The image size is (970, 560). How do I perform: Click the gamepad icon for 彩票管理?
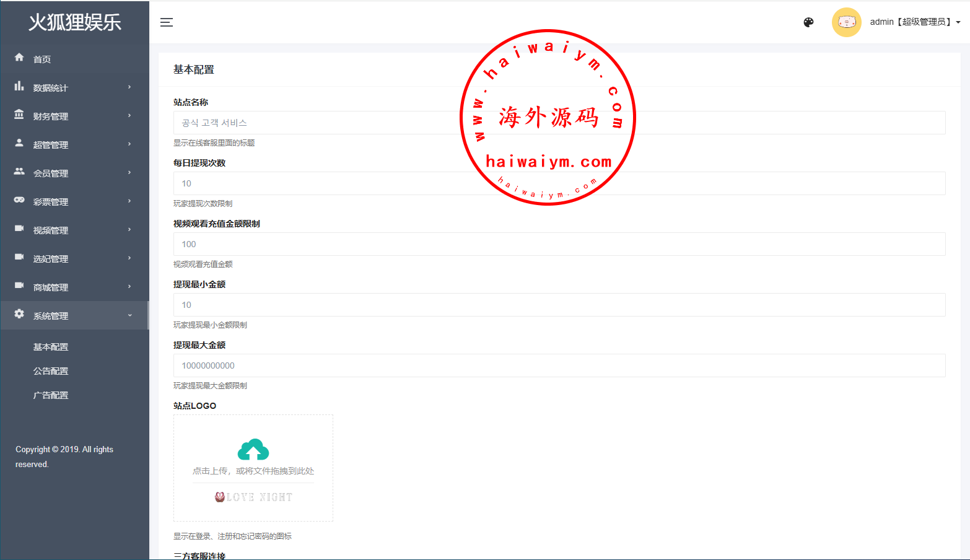tap(19, 200)
